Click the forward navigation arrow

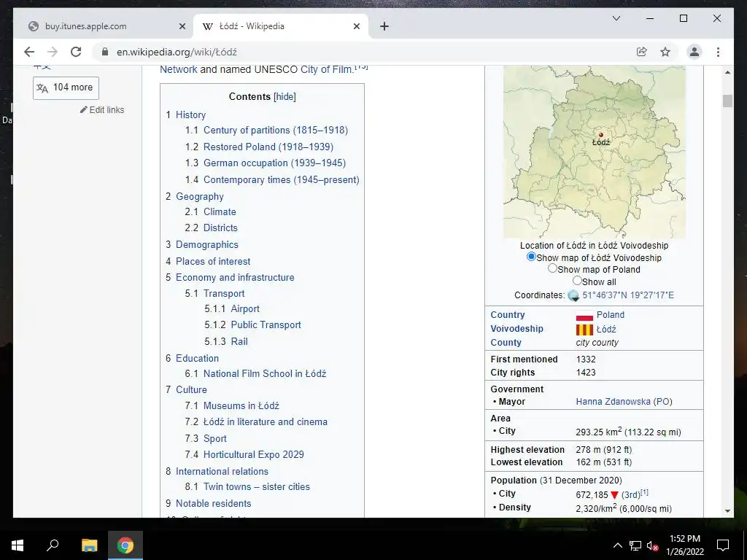53,52
